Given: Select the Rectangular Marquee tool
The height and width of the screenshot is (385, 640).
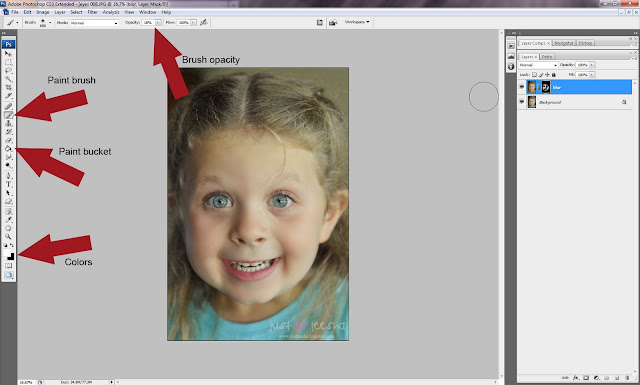Looking at the screenshot, I should [8, 62].
